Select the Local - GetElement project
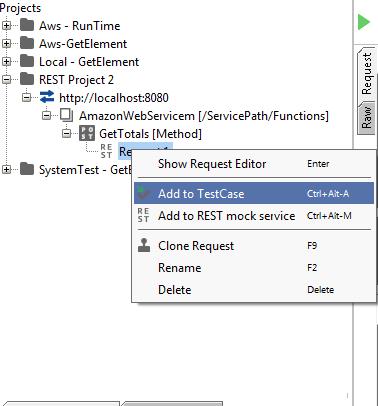The width and height of the screenshot is (378, 406). click(89, 61)
